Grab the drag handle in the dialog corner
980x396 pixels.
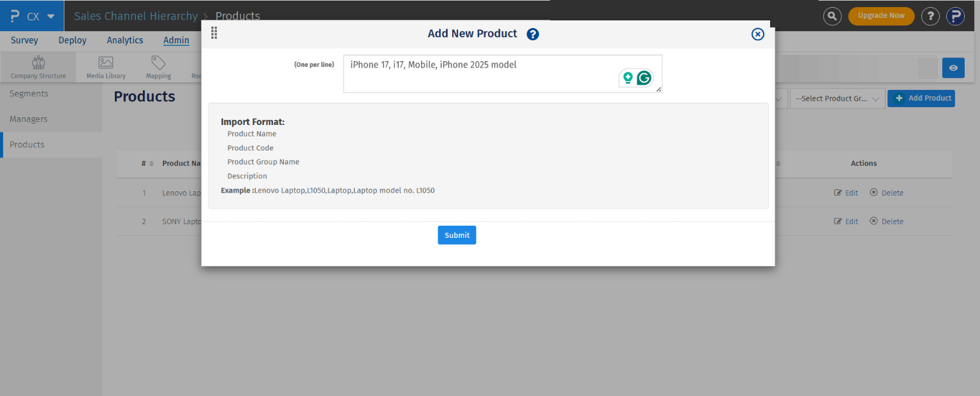[214, 33]
